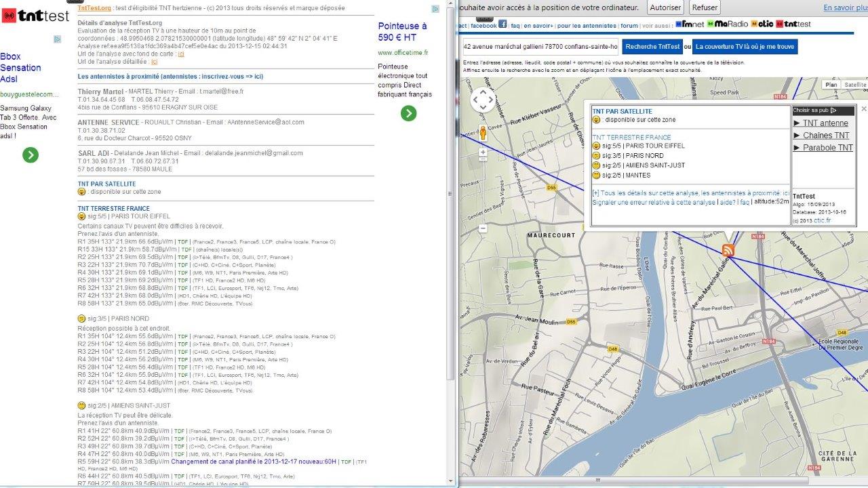Open the tnttest logo in the nav bar

[x=793, y=24]
